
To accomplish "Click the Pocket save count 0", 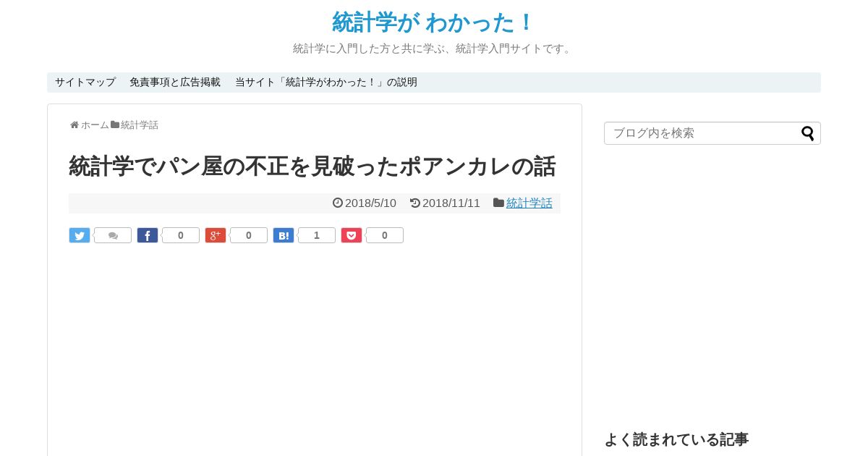I will pos(385,235).
